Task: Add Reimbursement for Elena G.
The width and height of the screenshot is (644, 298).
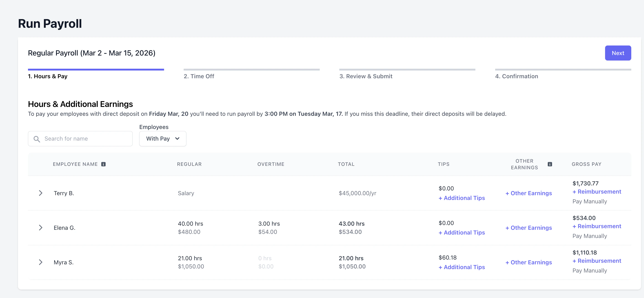Action: point(597,226)
